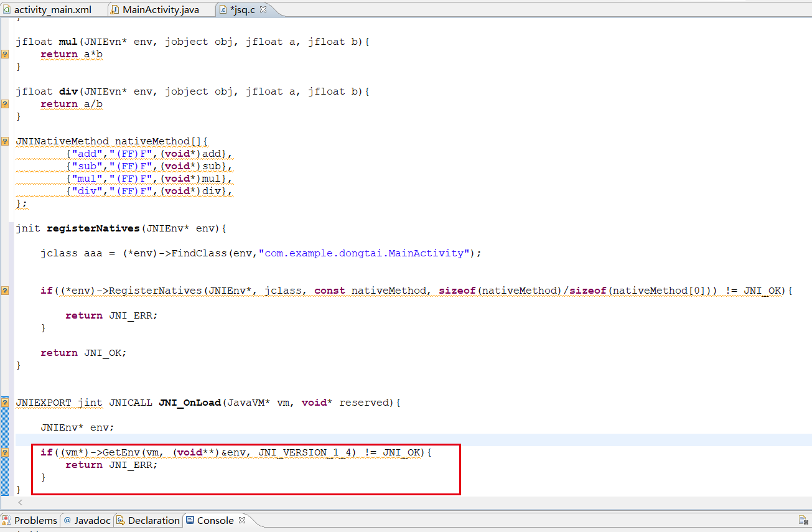
Task: Click the function name 'div' in its definition
Action: pos(68,91)
